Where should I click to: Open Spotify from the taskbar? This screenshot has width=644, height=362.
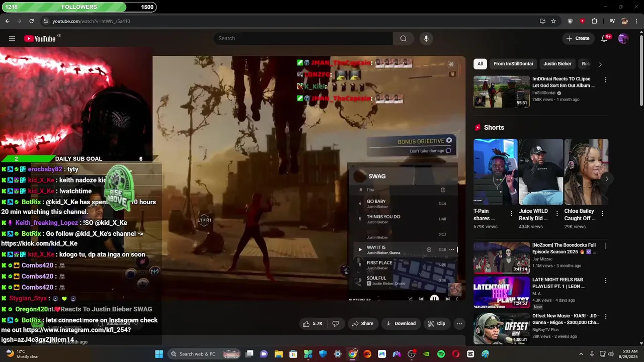click(441, 354)
